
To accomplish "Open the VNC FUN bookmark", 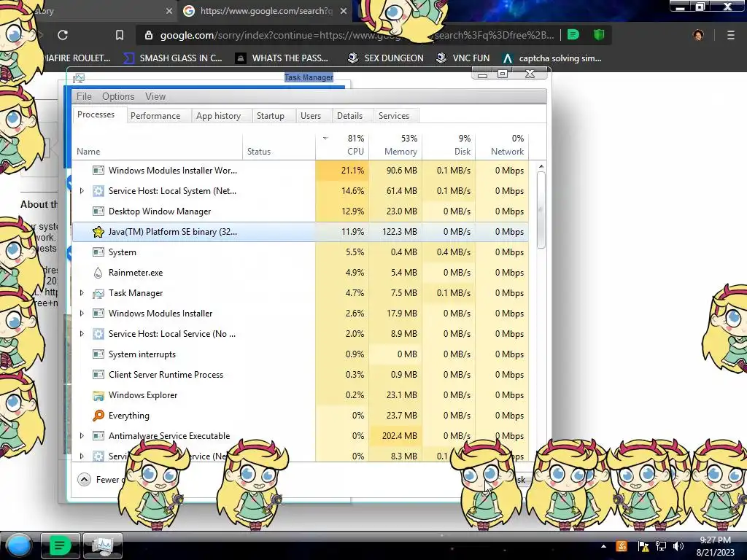I will [x=463, y=58].
